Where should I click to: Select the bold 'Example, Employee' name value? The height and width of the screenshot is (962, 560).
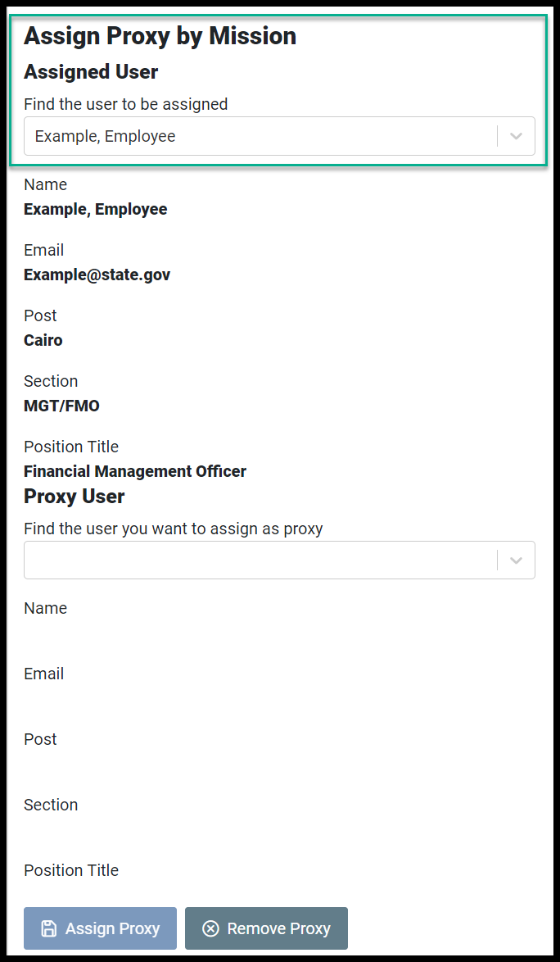[x=96, y=209]
